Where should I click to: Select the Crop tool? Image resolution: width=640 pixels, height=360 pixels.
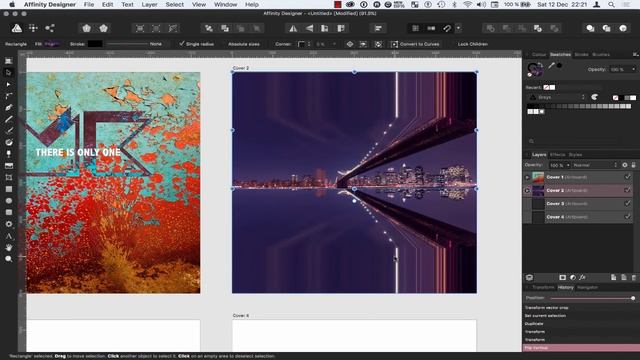pyautogui.click(x=8, y=178)
